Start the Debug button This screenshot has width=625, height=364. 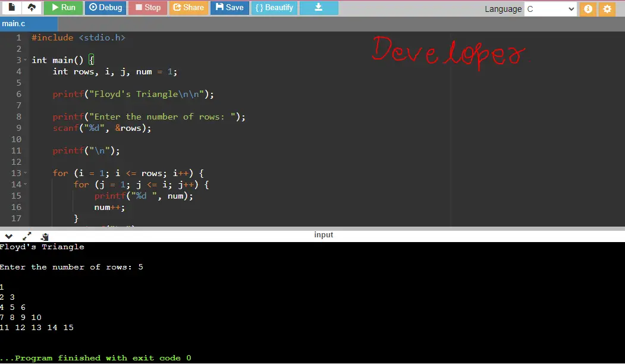(x=105, y=8)
